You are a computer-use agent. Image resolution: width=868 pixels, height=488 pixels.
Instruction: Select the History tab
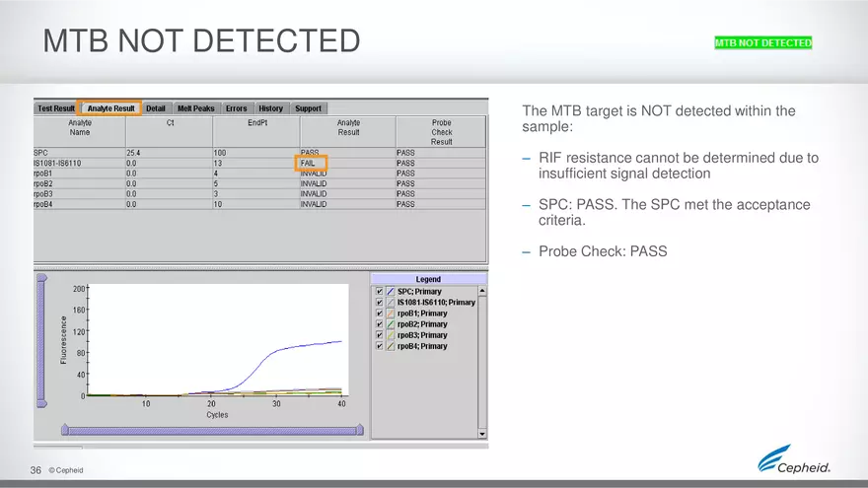pos(270,108)
